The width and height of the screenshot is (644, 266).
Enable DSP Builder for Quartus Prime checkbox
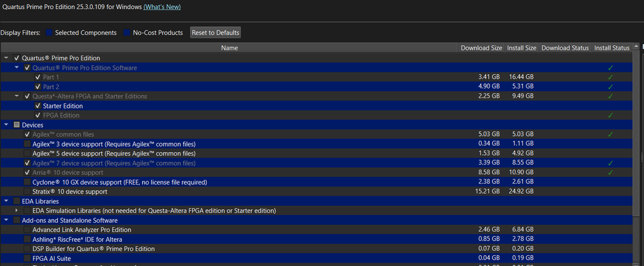(27, 249)
